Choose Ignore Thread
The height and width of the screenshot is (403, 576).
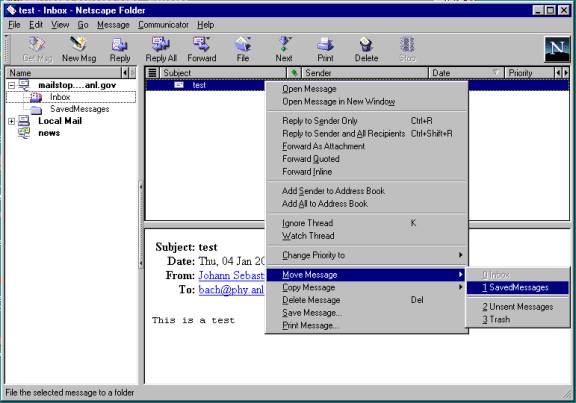point(367,223)
